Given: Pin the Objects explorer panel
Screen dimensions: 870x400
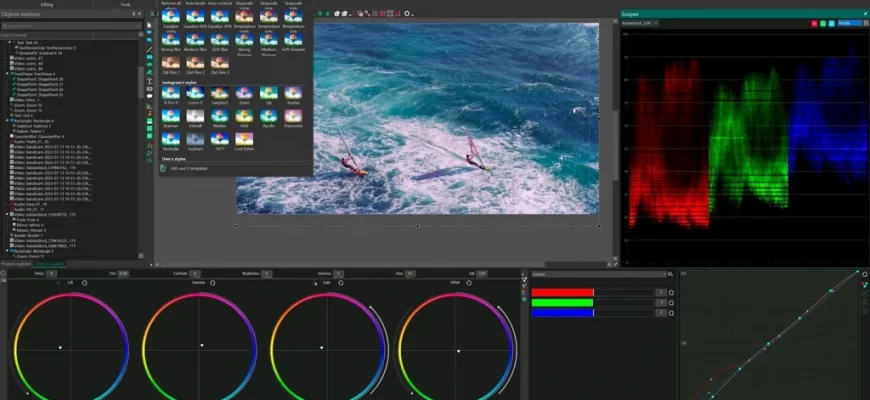Looking at the screenshot, I should point(133,13).
